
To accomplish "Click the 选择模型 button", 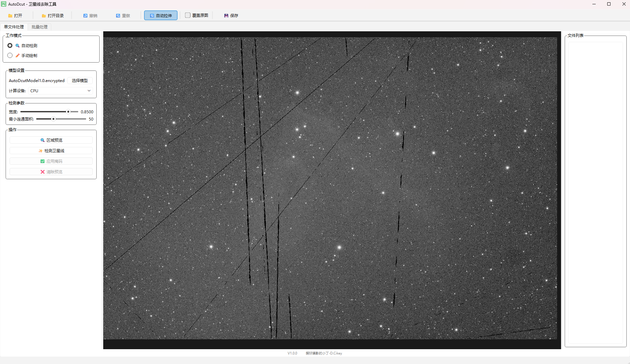I will 80,80.
